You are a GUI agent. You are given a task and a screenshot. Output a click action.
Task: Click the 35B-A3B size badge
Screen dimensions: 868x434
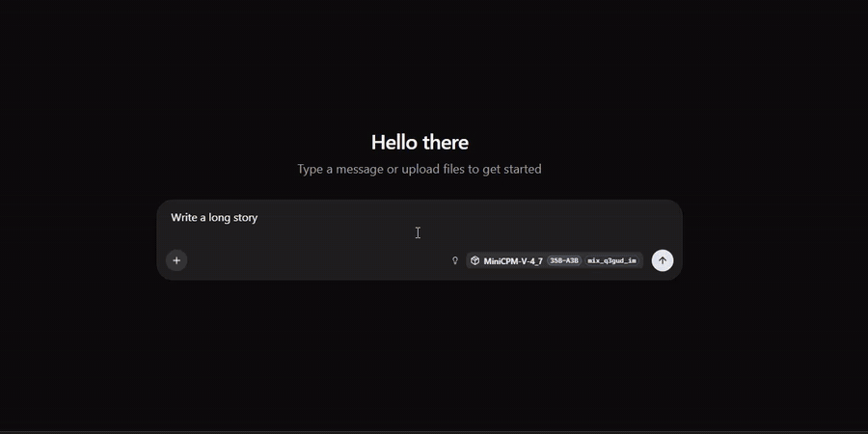tap(563, 260)
